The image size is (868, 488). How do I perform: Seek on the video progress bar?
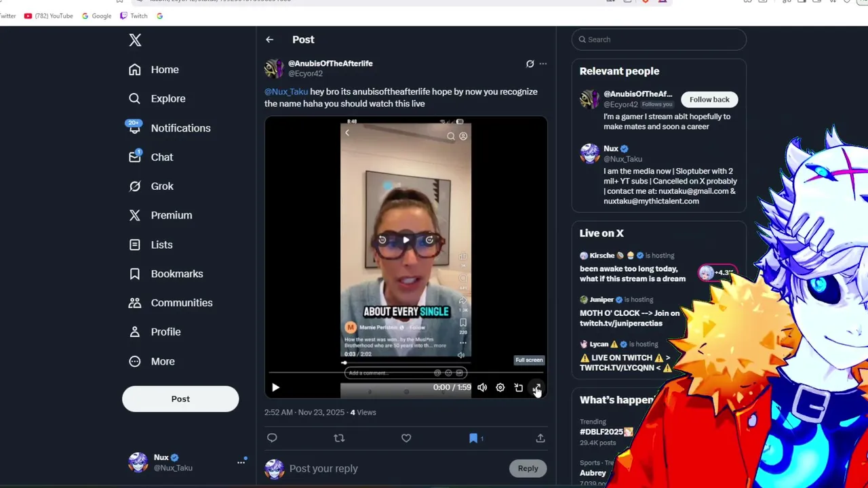406,373
